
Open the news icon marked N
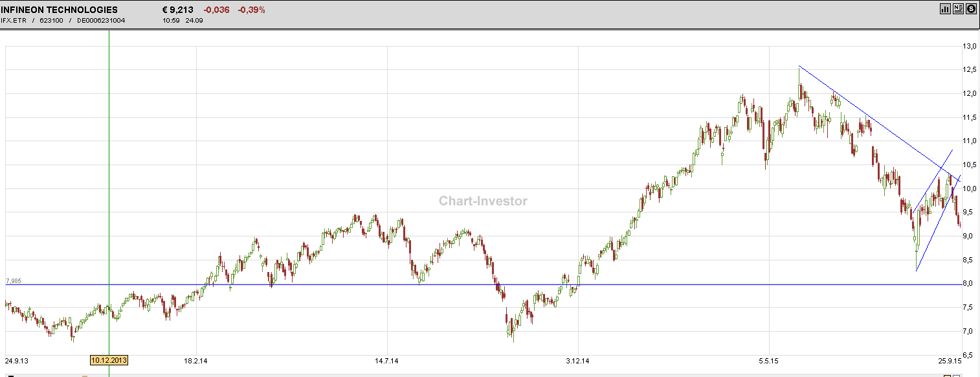[x=958, y=9]
